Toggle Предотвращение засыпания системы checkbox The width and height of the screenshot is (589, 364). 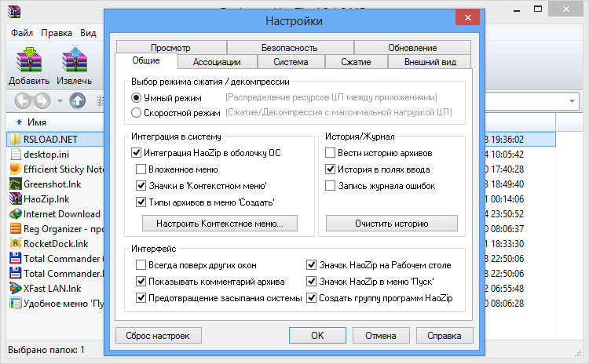(141, 298)
